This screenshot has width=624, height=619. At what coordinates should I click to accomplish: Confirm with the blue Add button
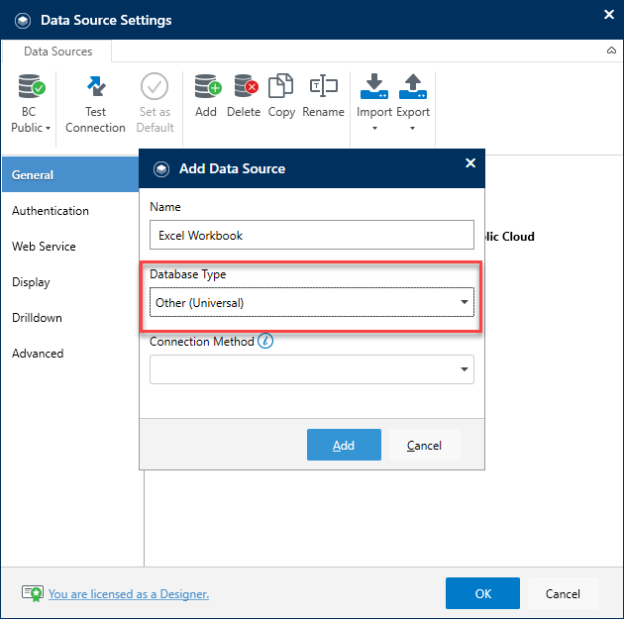(344, 445)
